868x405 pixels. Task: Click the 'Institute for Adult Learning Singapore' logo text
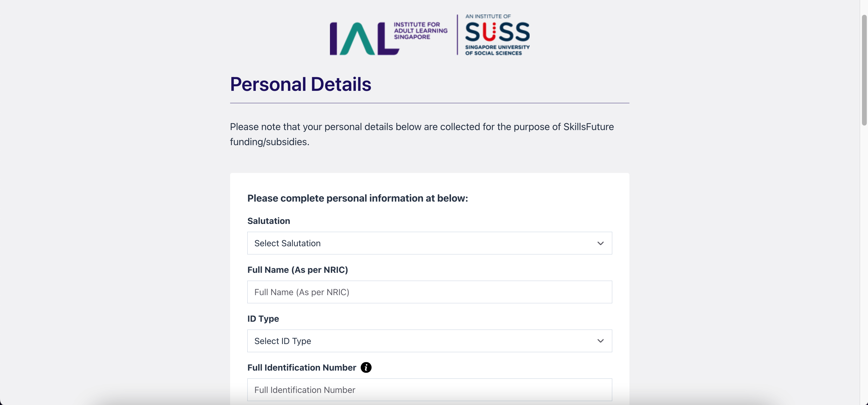(420, 31)
